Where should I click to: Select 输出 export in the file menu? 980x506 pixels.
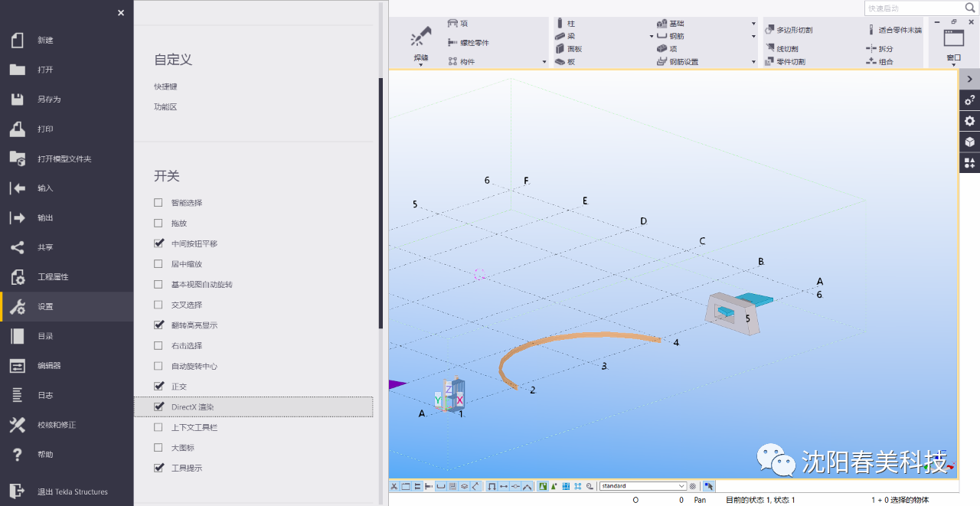pyautogui.click(x=46, y=218)
